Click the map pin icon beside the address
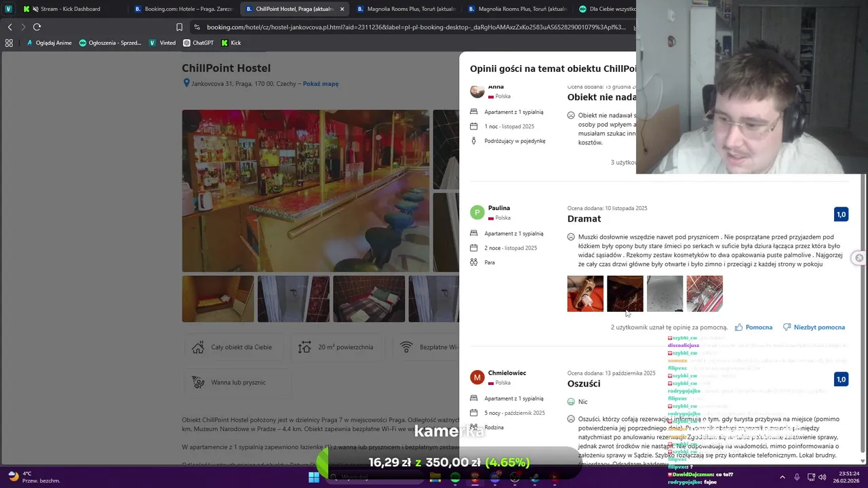868x488 pixels. tap(186, 83)
